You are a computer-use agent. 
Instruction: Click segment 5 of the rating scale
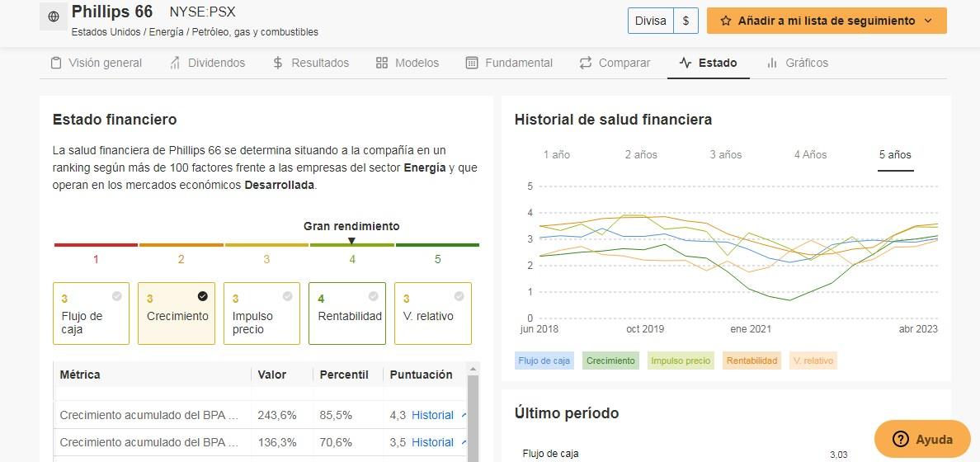tap(437, 244)
